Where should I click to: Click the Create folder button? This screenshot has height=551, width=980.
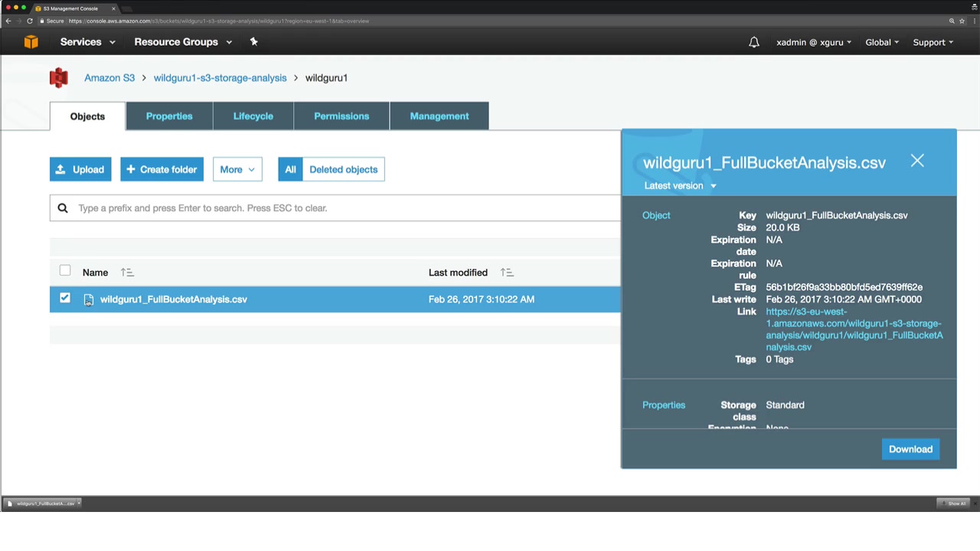[162, 169]
